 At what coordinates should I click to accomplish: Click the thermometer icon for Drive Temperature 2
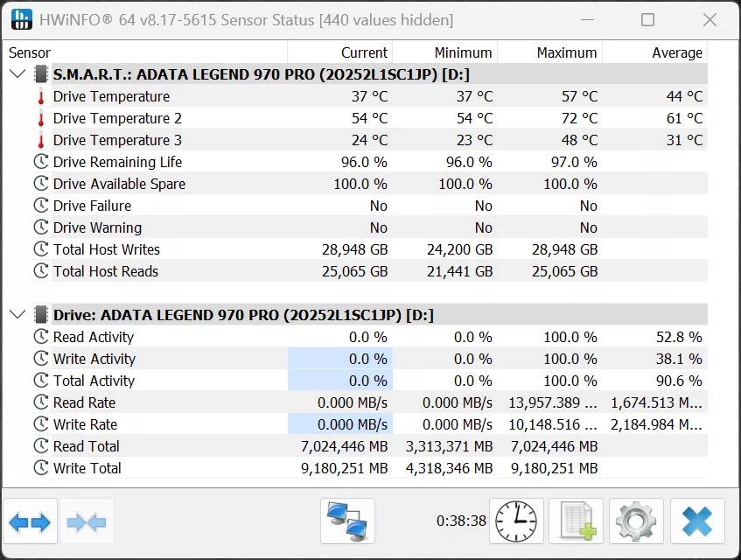point(41,118)
